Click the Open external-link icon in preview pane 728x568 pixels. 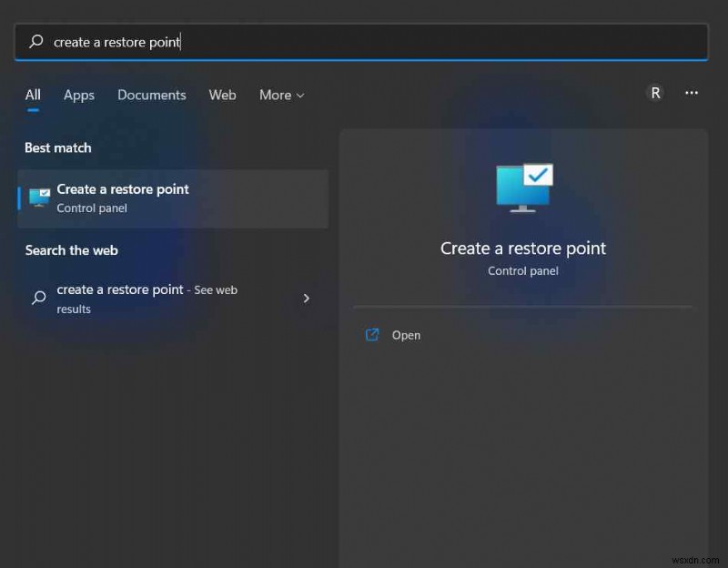pos(372,335)
